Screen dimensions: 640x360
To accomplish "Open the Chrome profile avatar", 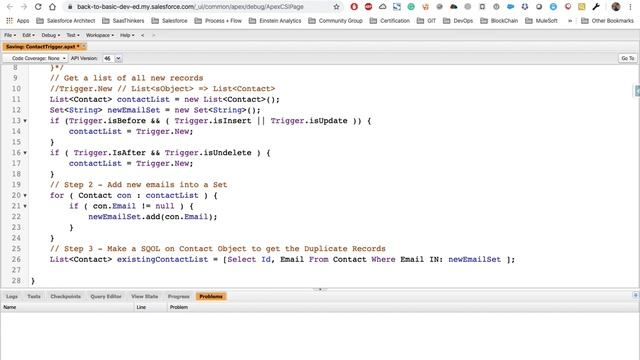I will coord(616,7).
